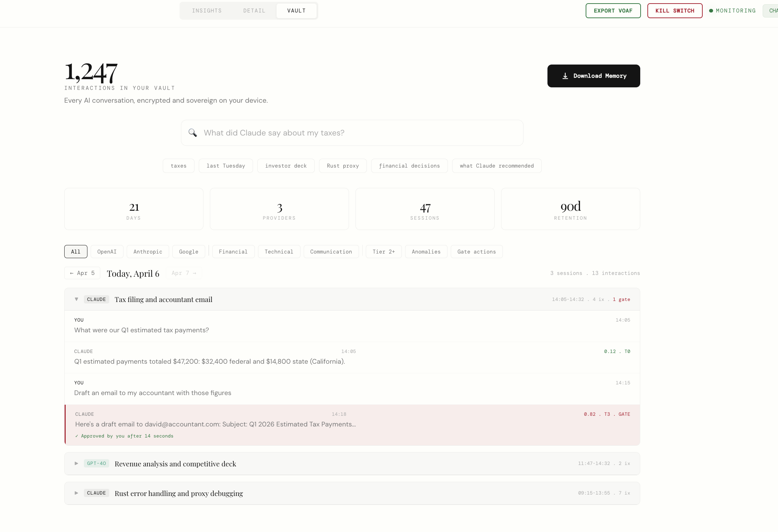Image resolution: width=778 pixels, height=532 pixels.
Task: Switch to the Insights tab
Action: (x=207, y=11)
